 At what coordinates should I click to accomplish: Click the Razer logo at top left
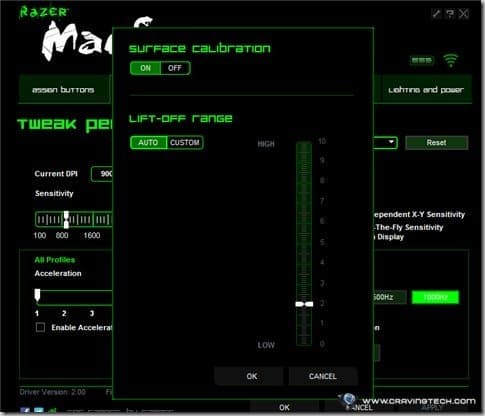click(x=43, y=12)
